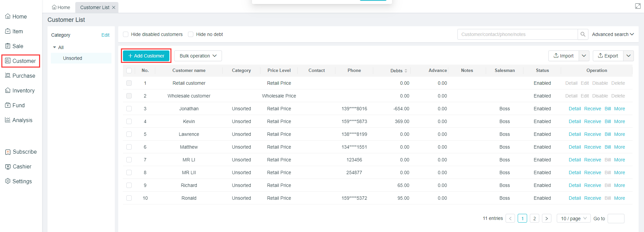Open the Inventory sidebar icon
This screenshot has width=644, height=232.
click(8, 90)
